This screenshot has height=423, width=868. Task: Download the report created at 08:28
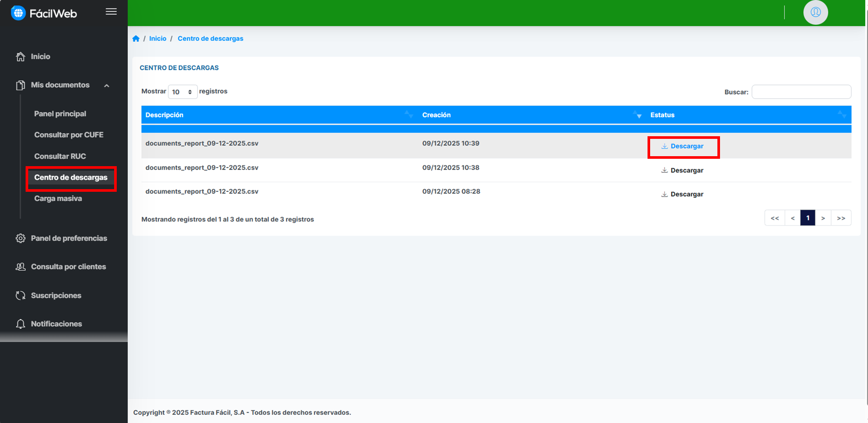682,194
